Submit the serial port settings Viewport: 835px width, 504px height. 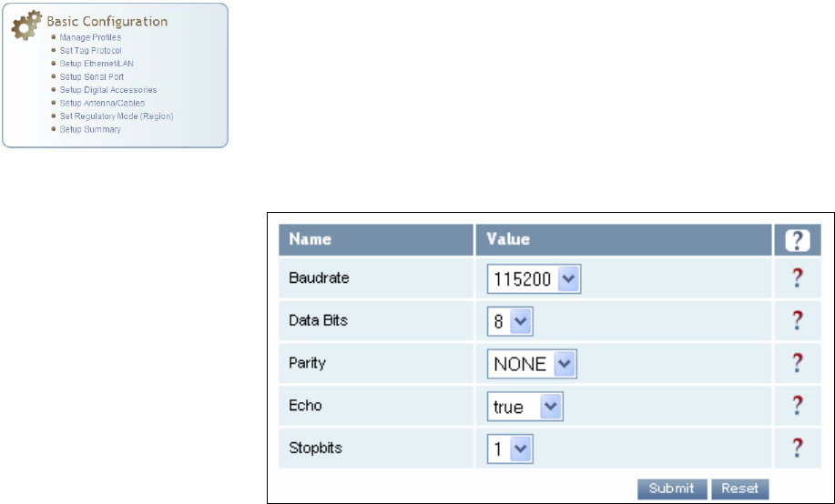pos(671,489)
